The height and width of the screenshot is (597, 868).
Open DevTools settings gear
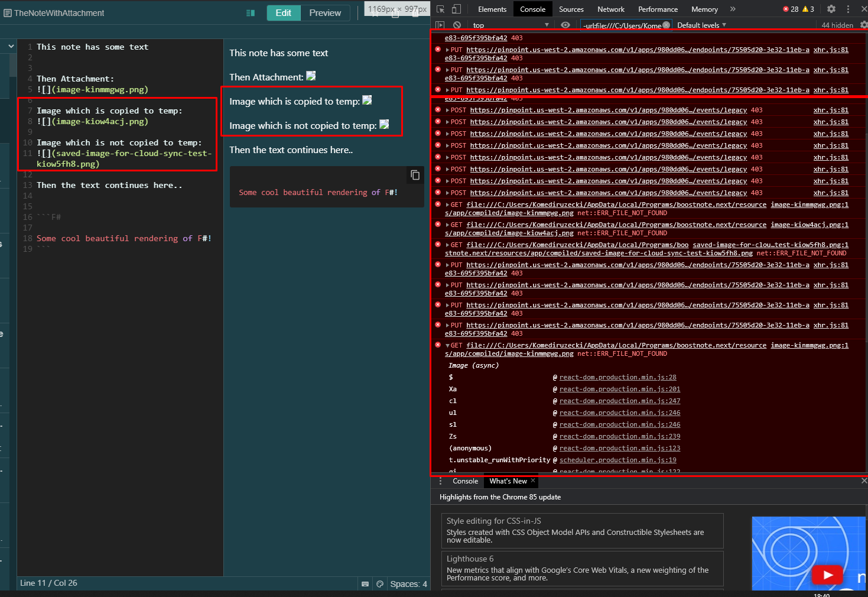831,9
